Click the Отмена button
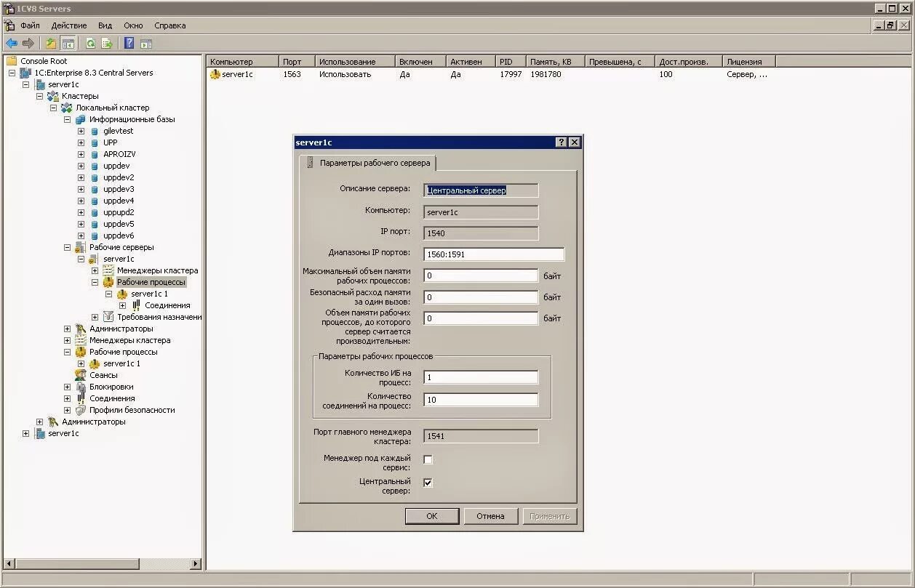 490,516
